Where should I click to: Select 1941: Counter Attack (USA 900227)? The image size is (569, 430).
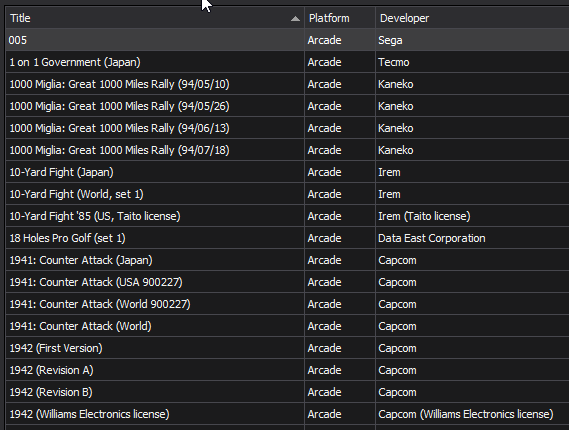pyautogui.click(x=287, y=282)
